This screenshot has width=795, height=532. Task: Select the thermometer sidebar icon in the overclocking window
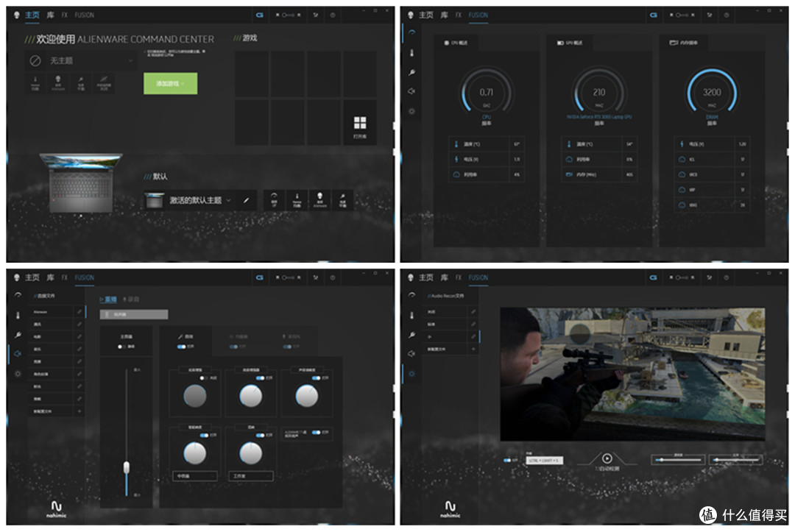411,53
